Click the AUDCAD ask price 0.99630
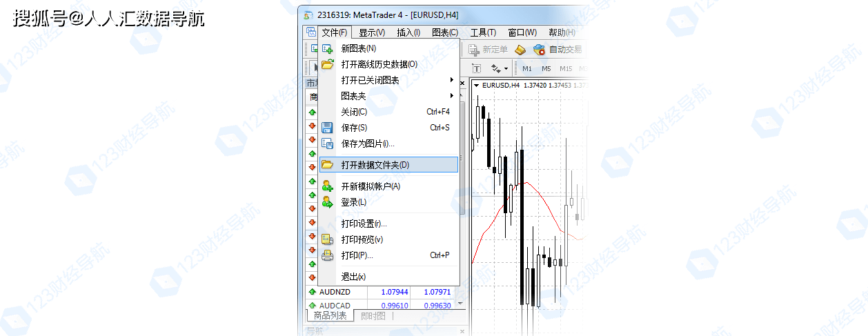The height and width of the screenshot is (336, 868). click(x=437, y=306)
